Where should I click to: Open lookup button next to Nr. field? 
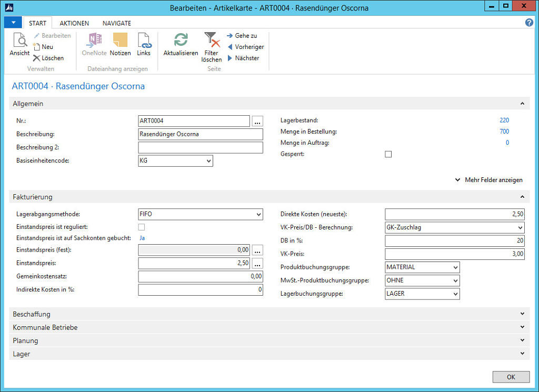pyautogui.click(x=257, y=121)
